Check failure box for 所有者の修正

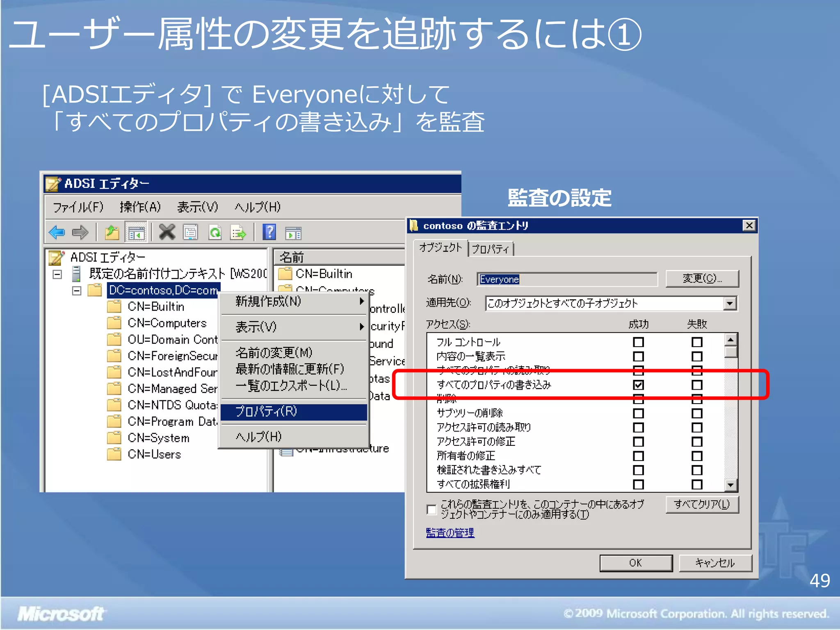(697, 456)
